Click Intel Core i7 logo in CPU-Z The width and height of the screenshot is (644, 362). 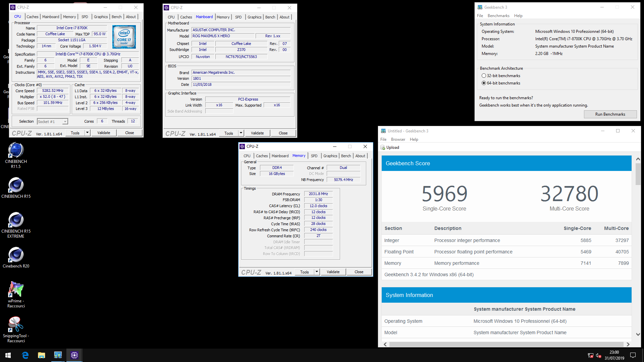click(x=124, y=37)
